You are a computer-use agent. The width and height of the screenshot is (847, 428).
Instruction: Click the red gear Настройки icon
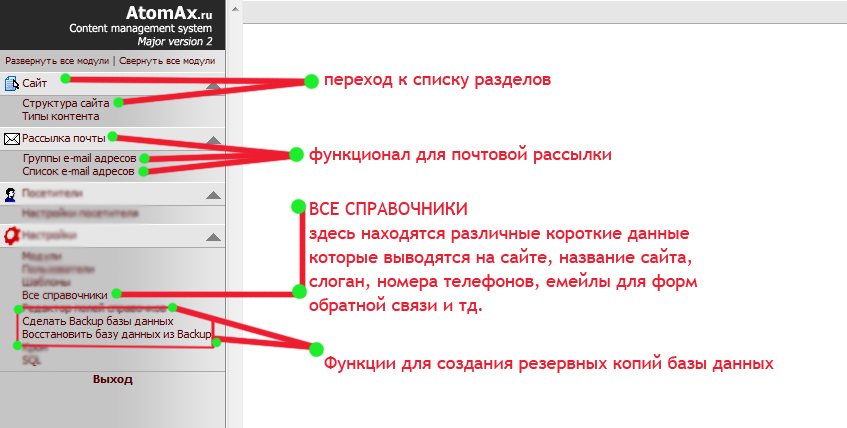point(11,236)
